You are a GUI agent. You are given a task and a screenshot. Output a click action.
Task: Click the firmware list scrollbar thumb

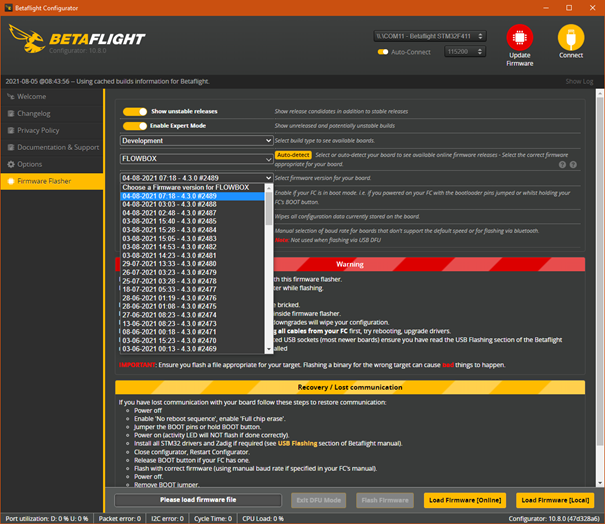click(x=269, y=208)
